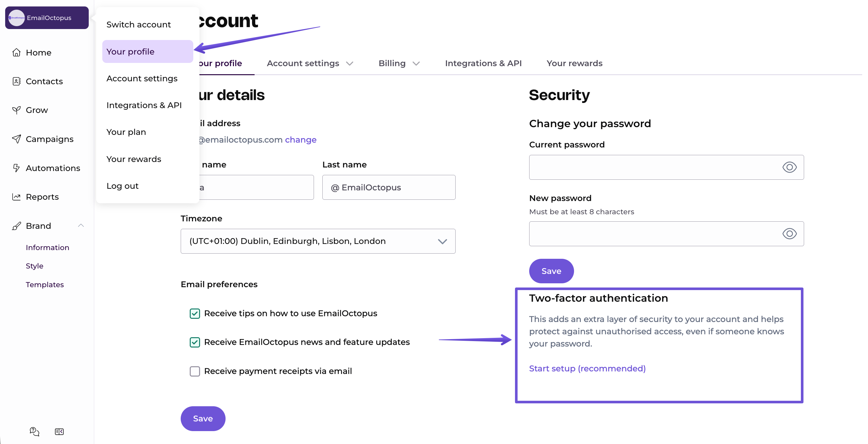This screenshot has width=868, height=444.
Task: Click the Campaigns paper plane icon
Action: click(16, 139)
